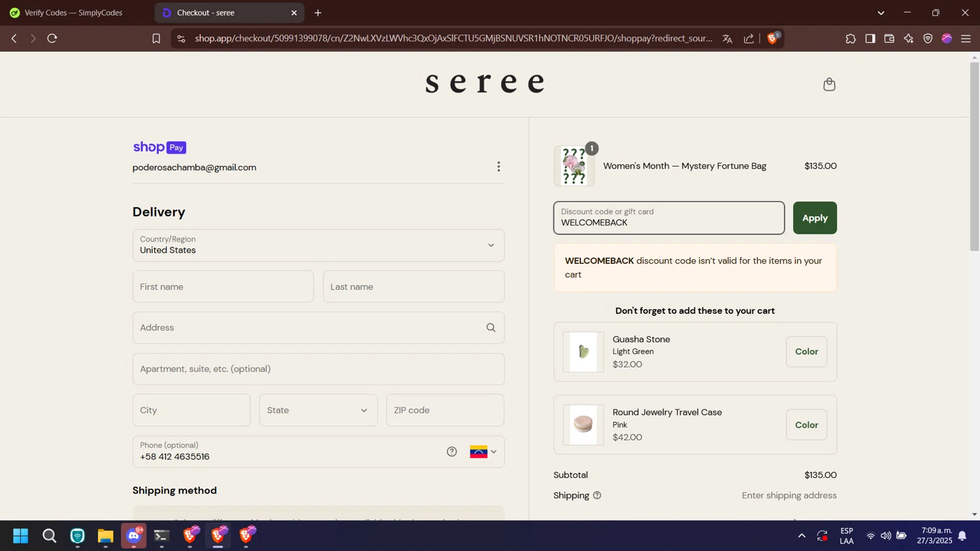Focus the City field
The height and width of the screenshot is (551, 980).
pos(191,410)
